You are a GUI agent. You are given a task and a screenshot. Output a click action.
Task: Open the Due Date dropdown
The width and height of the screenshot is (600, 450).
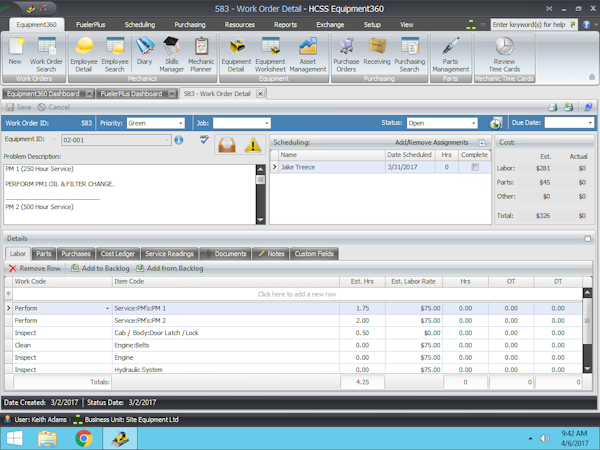[x=590, y=123]
